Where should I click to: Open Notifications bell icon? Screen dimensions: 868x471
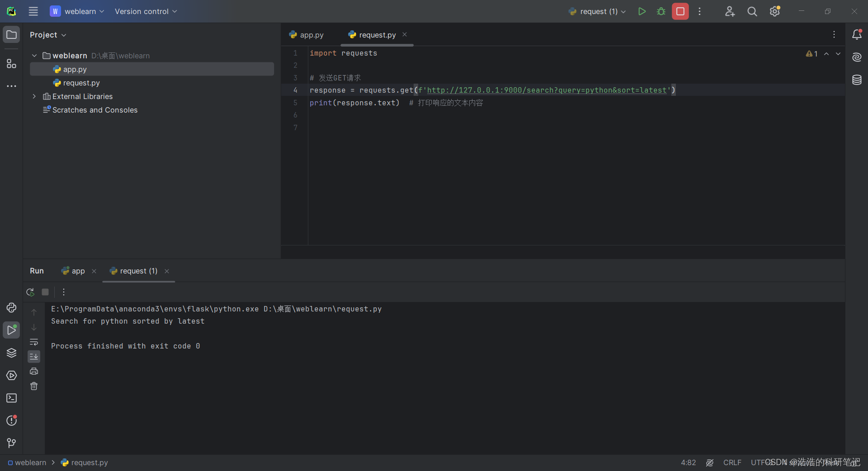pos(857,35)
